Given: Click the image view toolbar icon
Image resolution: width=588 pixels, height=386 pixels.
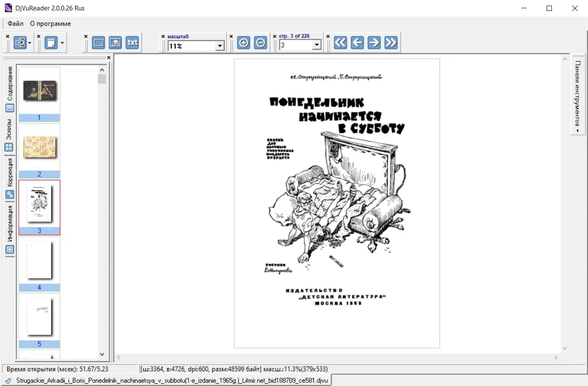Looking at the screenshot, I should click(115, 43).
